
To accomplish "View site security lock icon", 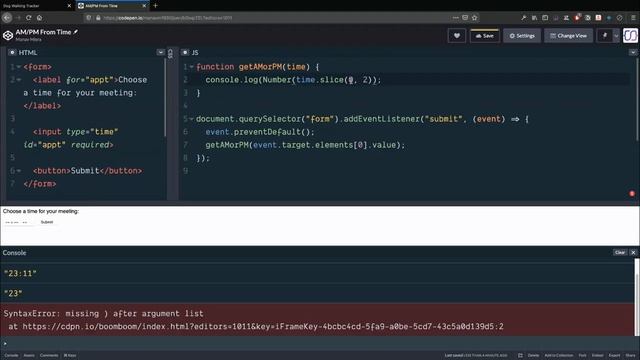I will pos(98,18).
